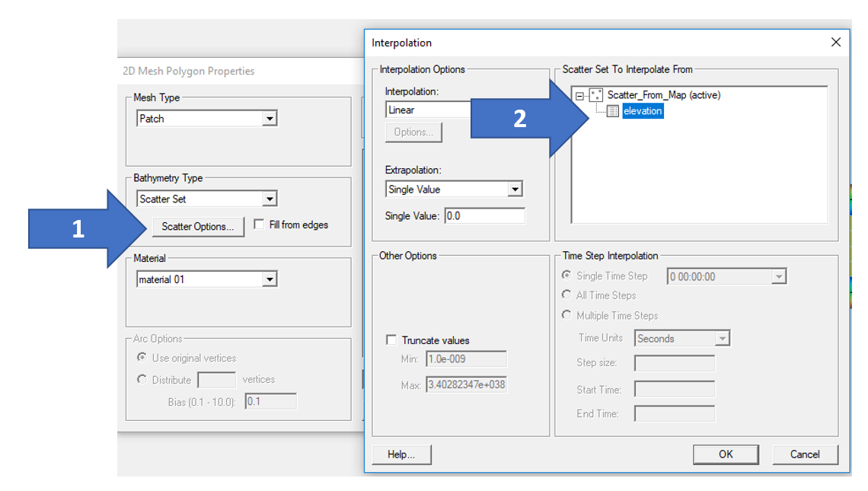Viewport: 868px width, 491px height.
Task: Click the End Time input field
Action: [x=675, y=413]
